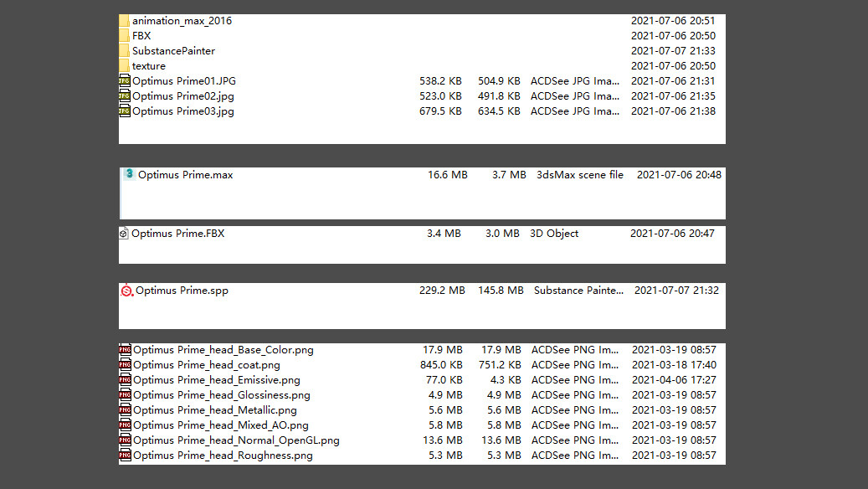Select file name Optimus Prime02.jpg
The width and height of the screenshot is (868, 489).
coord(183,96)
